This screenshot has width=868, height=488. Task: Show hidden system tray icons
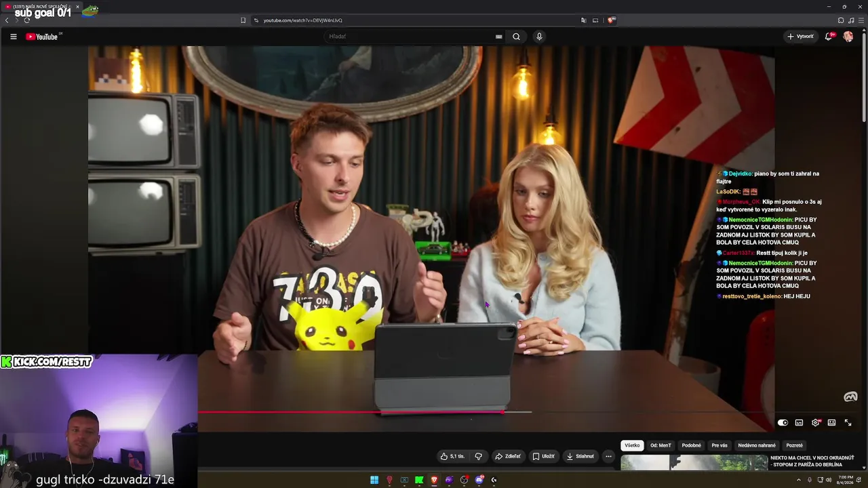(x=798, y=480)
